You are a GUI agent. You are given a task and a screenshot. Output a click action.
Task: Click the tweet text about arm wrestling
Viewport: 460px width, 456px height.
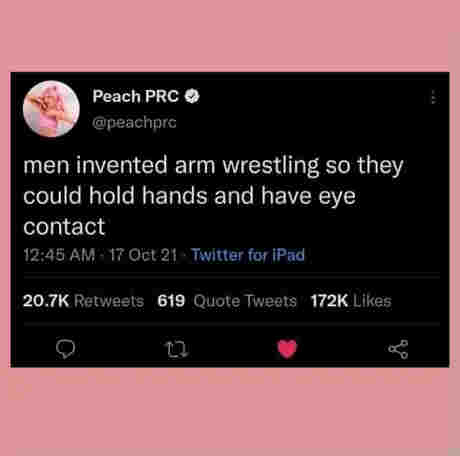click(x=213, y=195)
